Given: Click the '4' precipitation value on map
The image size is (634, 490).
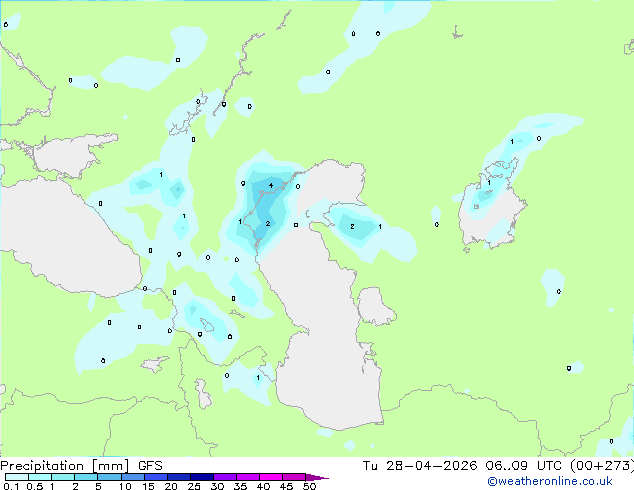Looking at the screenshot, I should click(271, 186).
